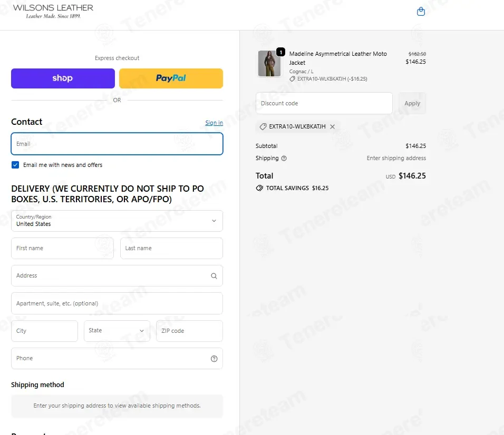Click the ZIP code field
The height and width of the screenshot is (435, 504).
click(189, 331)
